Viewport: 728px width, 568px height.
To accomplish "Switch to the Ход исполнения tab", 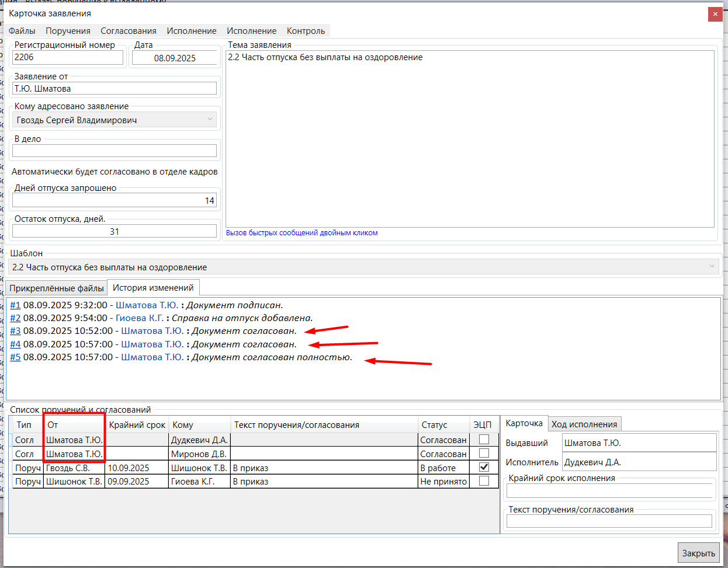I will pos(584,424).
